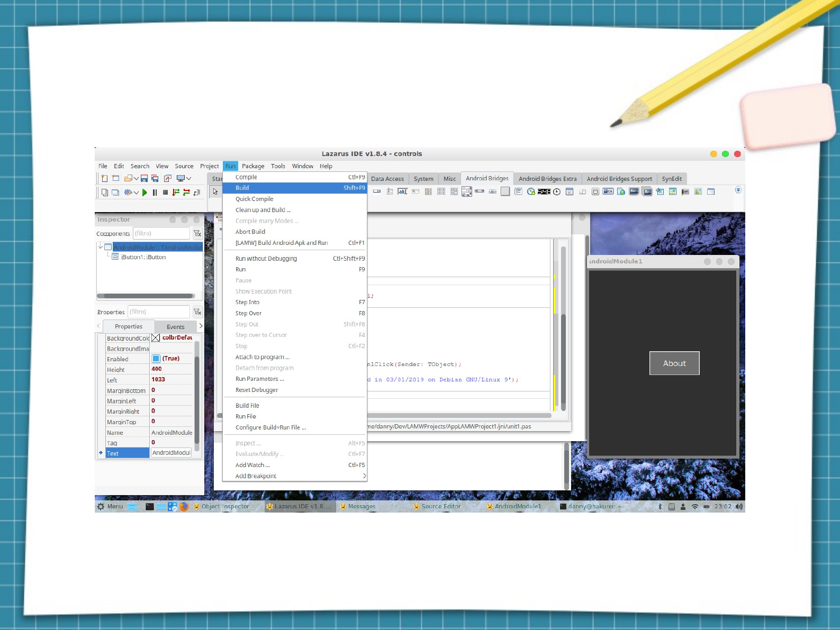The image size is (840, 630).
Task: Click the Open file folder icon
Action: (128, 179)
